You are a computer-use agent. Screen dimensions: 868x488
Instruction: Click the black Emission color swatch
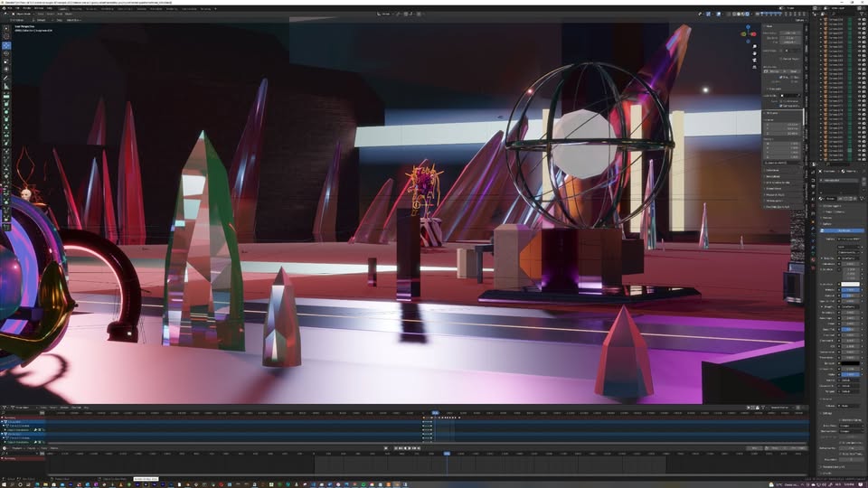[x=850, y=363]
